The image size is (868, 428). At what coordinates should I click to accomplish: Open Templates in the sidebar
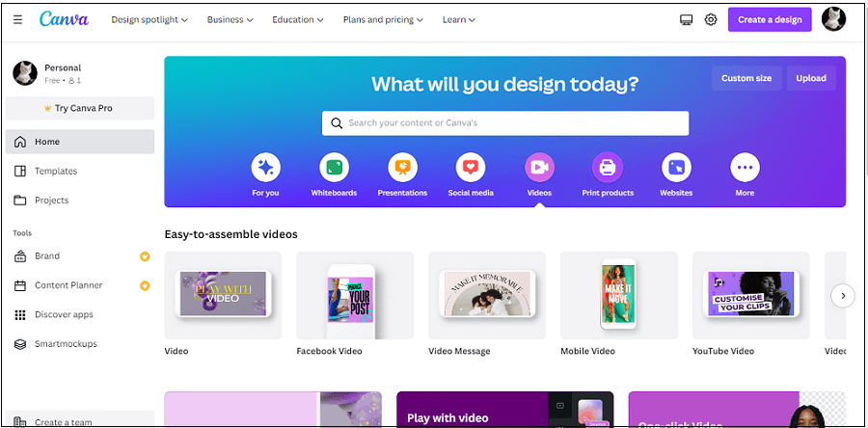tap(80, 171)
